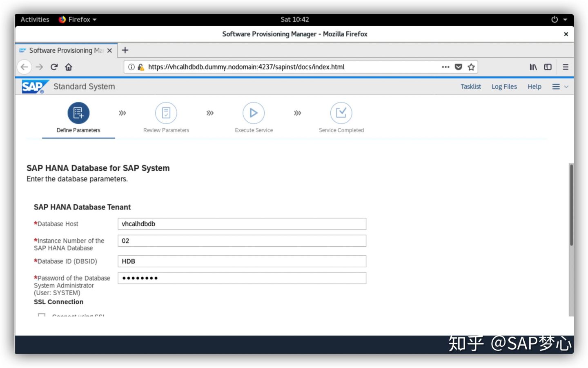The height and width of the screenshot is (368, 588).
Task: Reload the page with the refresh icon
Action: 54,67
